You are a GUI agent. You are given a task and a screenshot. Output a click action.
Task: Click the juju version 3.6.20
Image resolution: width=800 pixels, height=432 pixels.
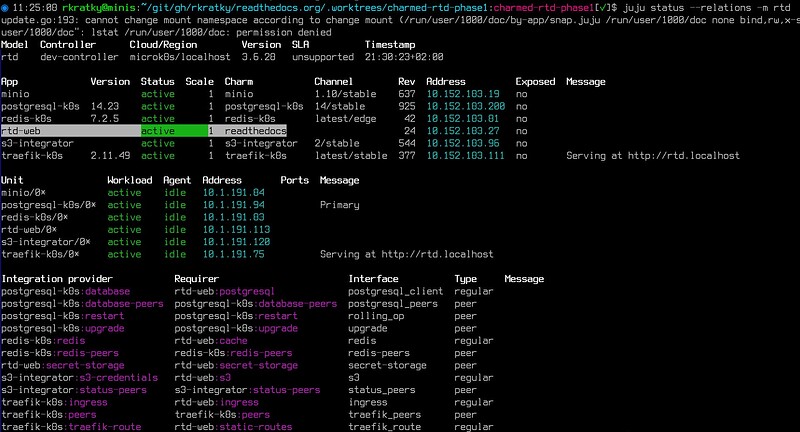(x=259, y=57)
